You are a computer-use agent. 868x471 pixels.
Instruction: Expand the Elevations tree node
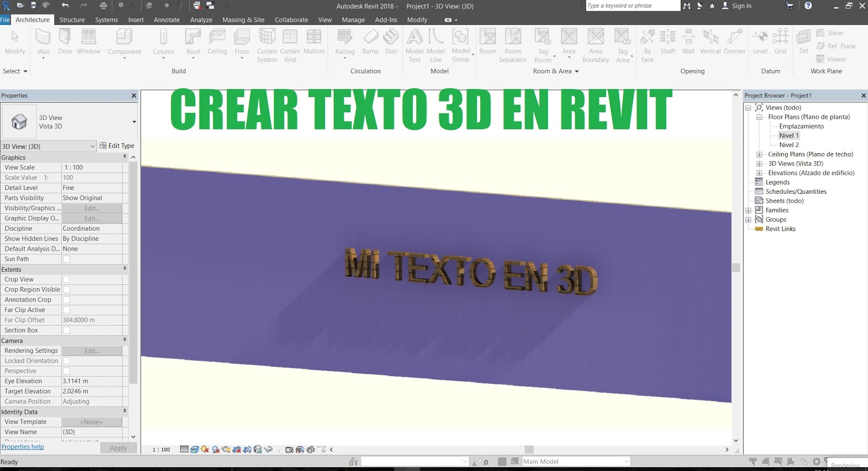tap(759, 173)
